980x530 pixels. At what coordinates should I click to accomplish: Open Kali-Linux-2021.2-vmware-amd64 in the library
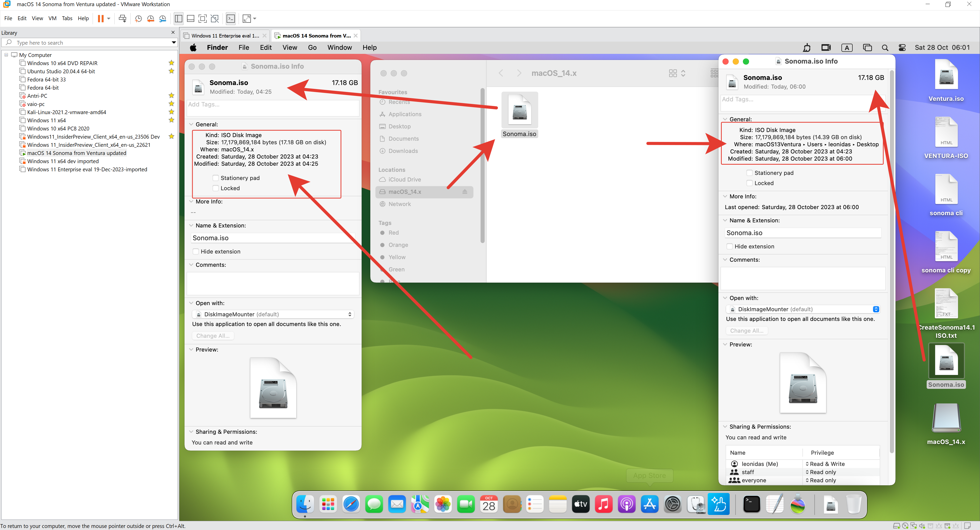[x=67, y=112]
